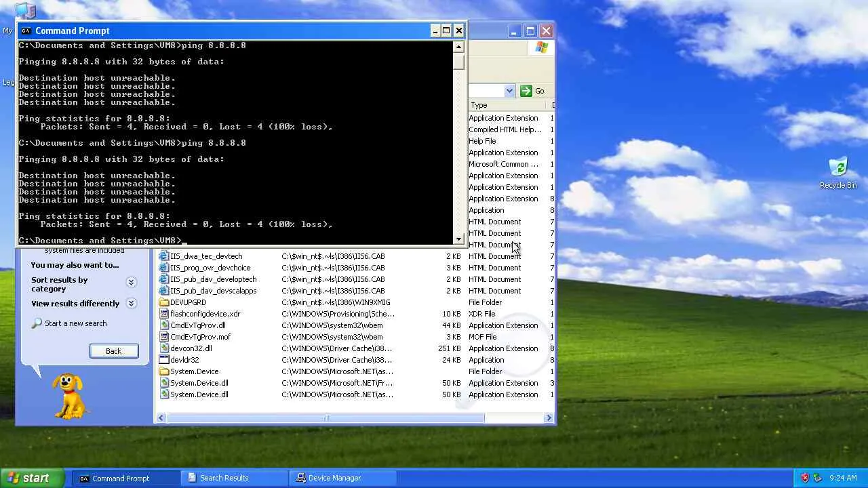The height and width of the screenshot is (488, 868).
Task: Click the Command Prompt scrollbar up arrow
Action: (x=458, y=47)
